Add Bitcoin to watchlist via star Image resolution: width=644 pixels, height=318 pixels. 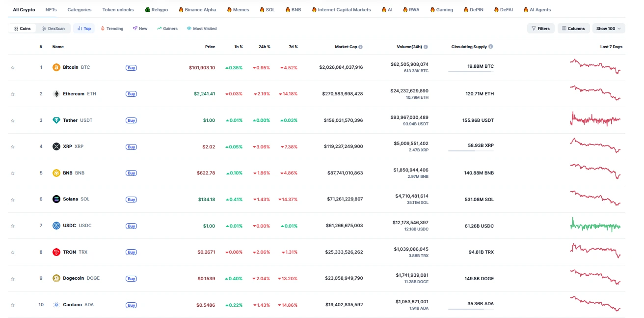pyautogui.click(x=13, y=67)
